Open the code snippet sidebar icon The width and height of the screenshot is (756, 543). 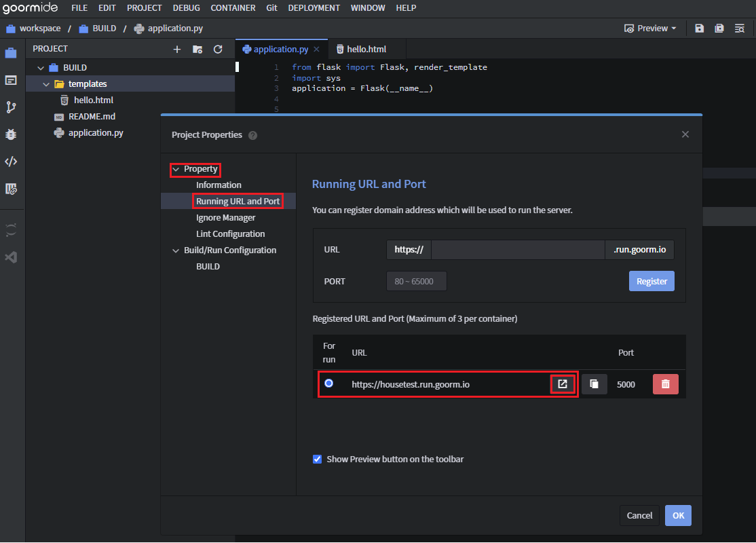click(x=11, y=161)
